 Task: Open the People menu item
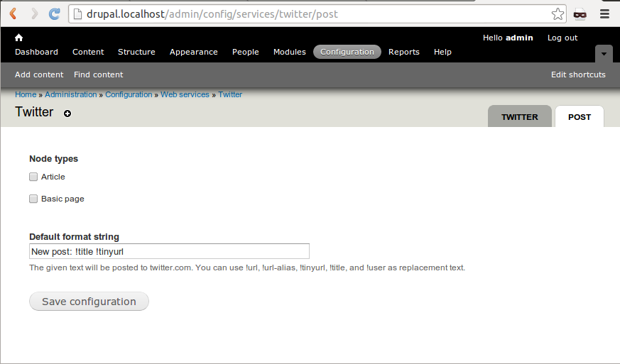[246, 52]
